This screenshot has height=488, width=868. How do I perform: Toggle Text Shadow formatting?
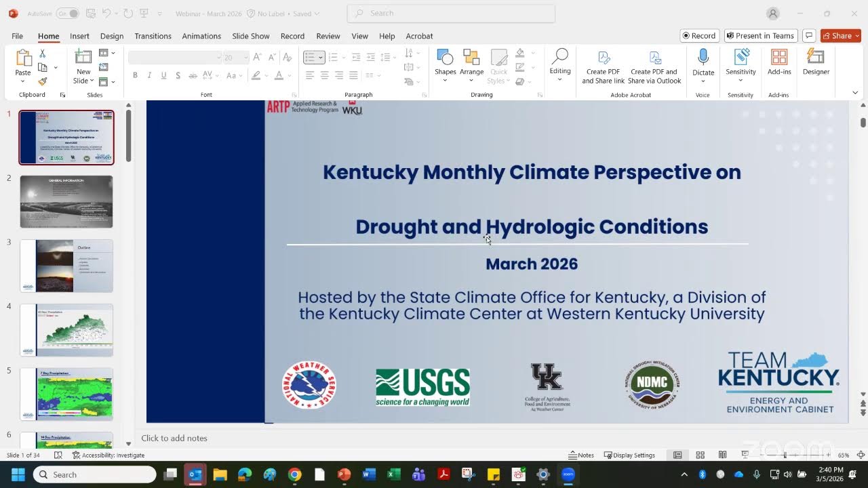[x=178, y=75]
